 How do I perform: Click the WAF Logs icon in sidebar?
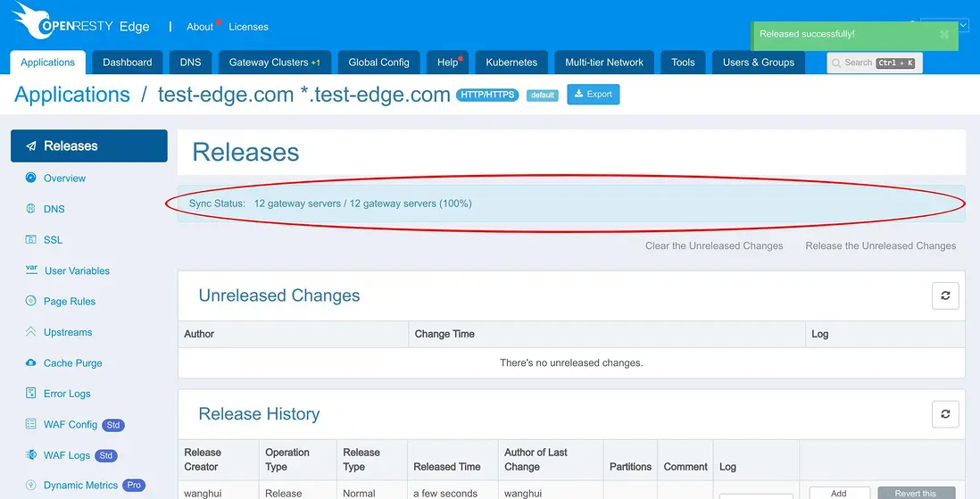tap(30, 454)
